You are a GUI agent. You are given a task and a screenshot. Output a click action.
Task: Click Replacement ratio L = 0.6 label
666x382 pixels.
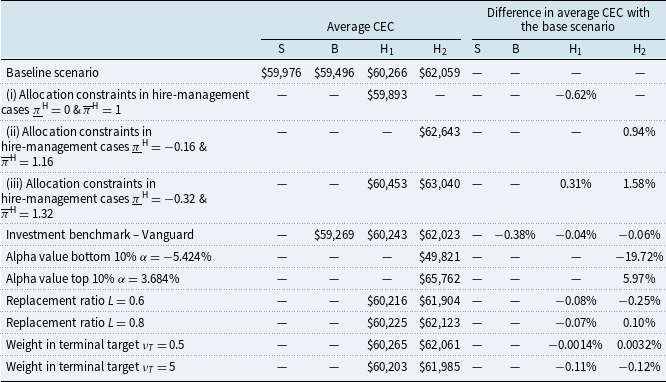coord(75,301)
